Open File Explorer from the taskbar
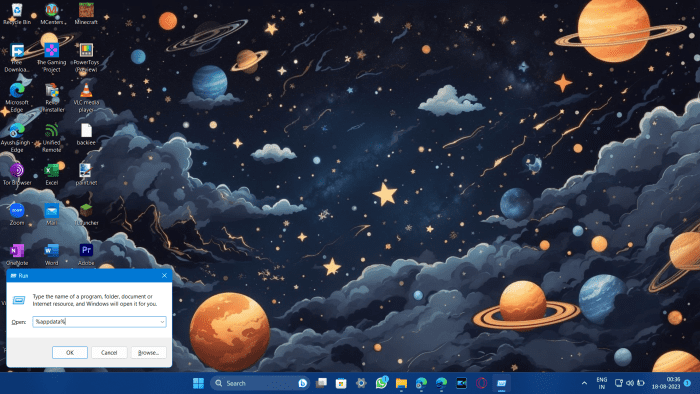 point(401,383)
